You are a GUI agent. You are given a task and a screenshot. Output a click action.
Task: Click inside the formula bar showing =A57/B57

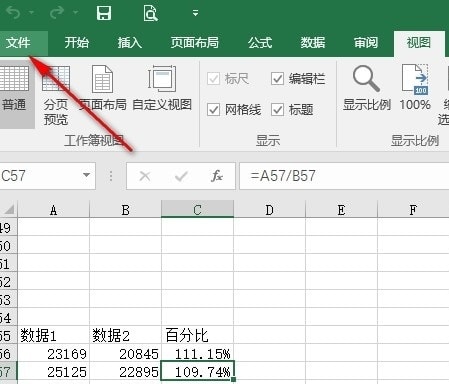click(x=344, y=176)
